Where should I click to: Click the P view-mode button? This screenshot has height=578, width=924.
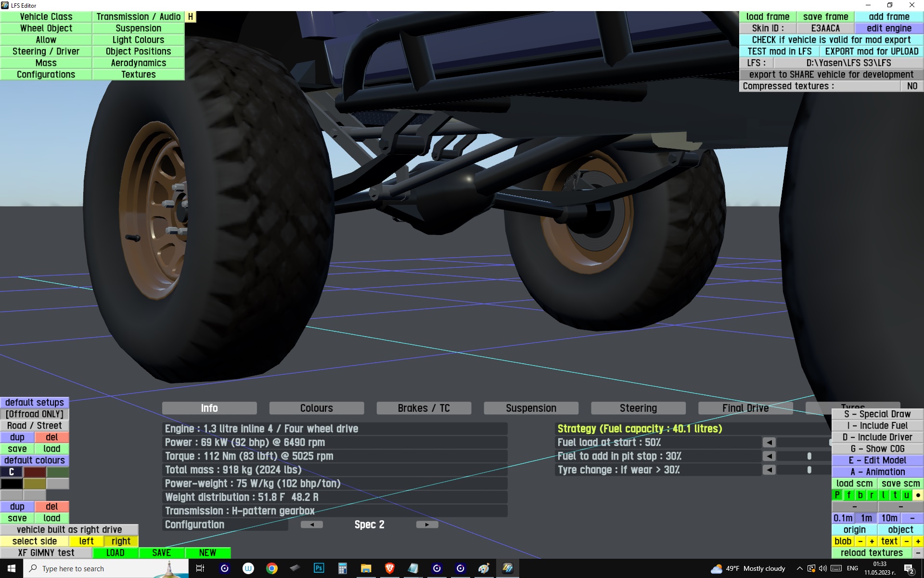(837, 495)
